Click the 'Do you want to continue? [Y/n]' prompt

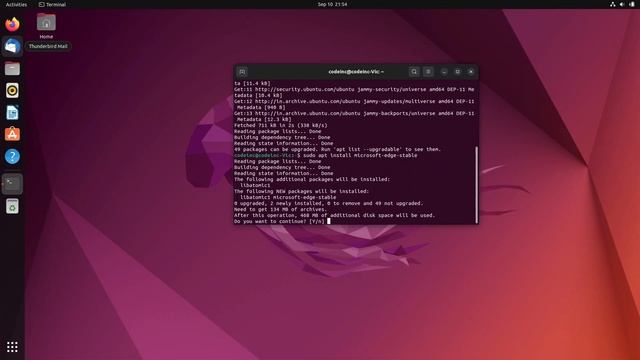click(x=279, y=221)
